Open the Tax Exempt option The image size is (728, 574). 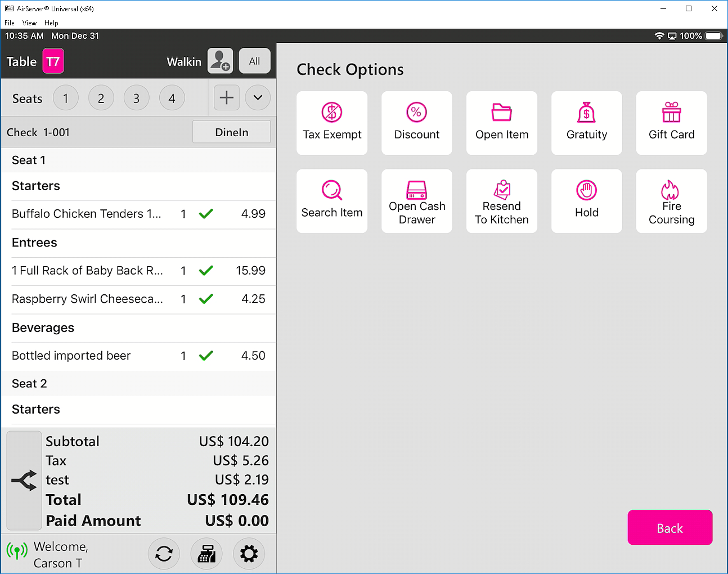tap(332, 123)
